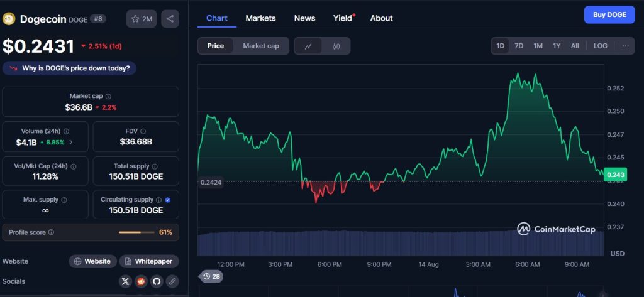Image resolution: width=644 pixels, height=297 pixels.
Task: Switch to the candlestick chart icon
Action: pos(336,46)
